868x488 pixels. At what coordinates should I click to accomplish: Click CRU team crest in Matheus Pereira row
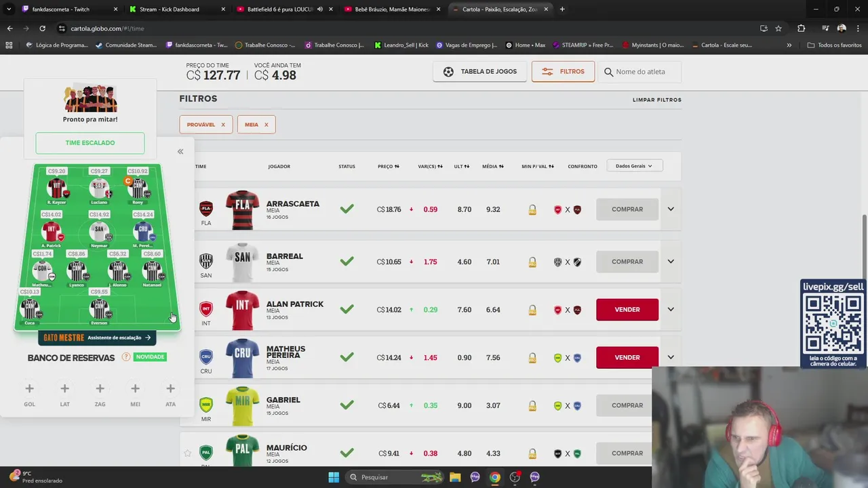[206, 357]
